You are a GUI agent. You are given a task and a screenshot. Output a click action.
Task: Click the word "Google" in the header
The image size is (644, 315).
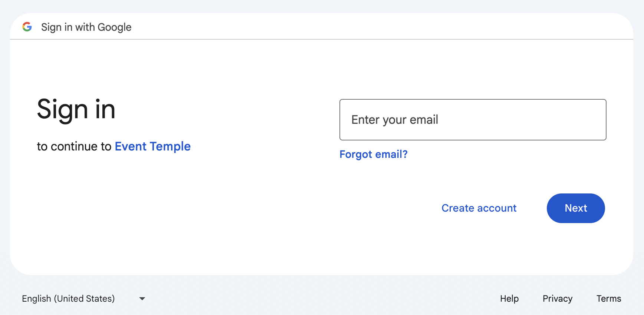click(114, 27)
